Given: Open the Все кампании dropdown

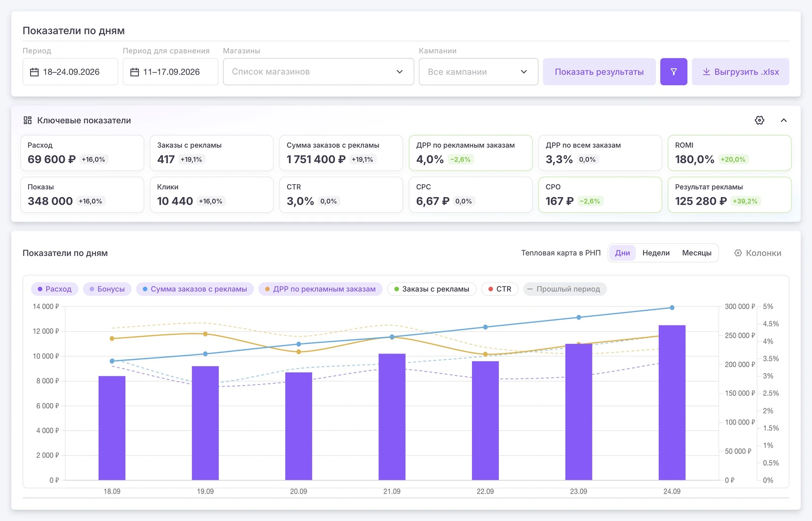Looking at the screenshot, I should tap(478, 72).
